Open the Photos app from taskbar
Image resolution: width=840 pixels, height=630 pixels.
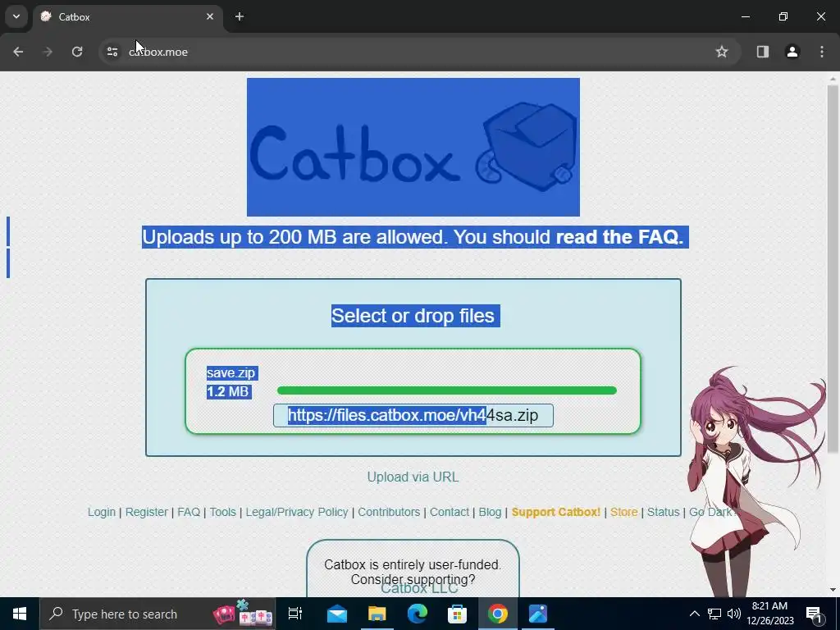[538, 614]
